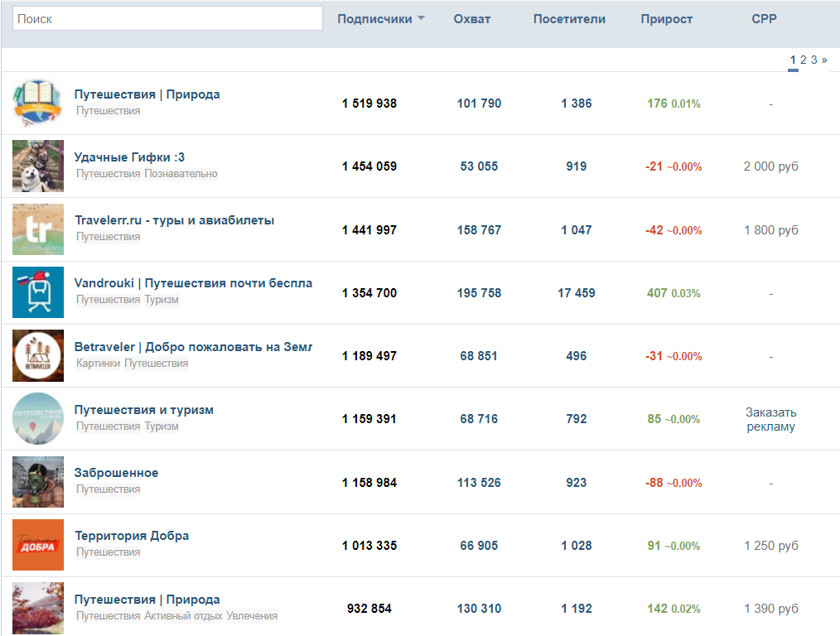Open the book-globe avatar of first Путешествия | Природа

[x=38, y=104]
